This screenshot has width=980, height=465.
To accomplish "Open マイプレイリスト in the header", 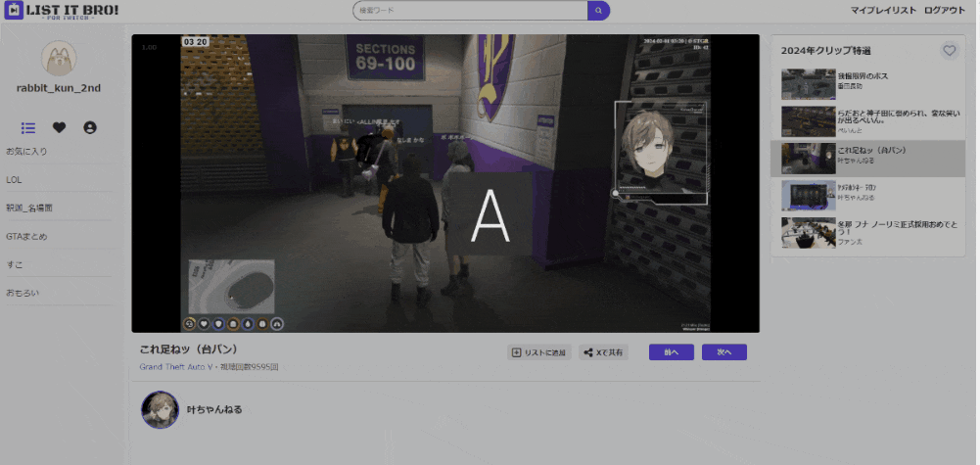I will pos(883,10).
